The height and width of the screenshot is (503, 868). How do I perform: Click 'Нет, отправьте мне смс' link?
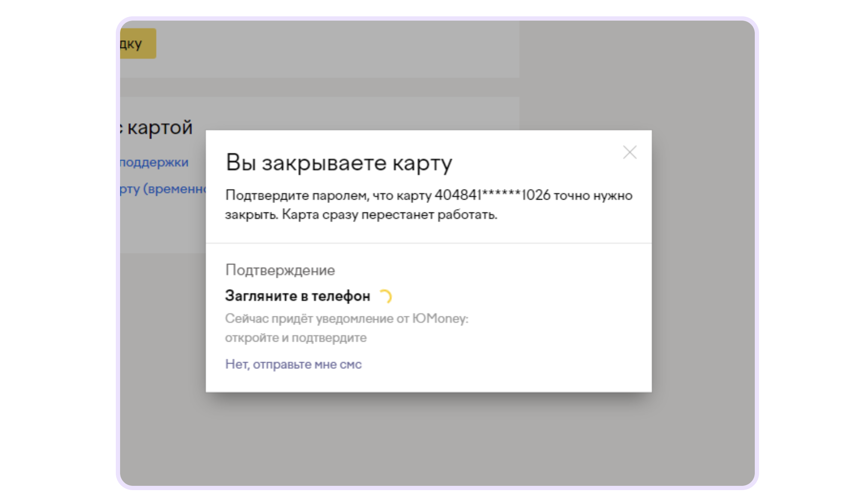click(x=293, y=364)
